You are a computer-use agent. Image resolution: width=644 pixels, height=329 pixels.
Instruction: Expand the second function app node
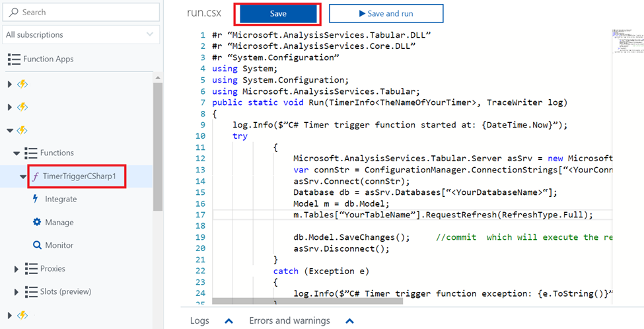click(x=10, y=107)
